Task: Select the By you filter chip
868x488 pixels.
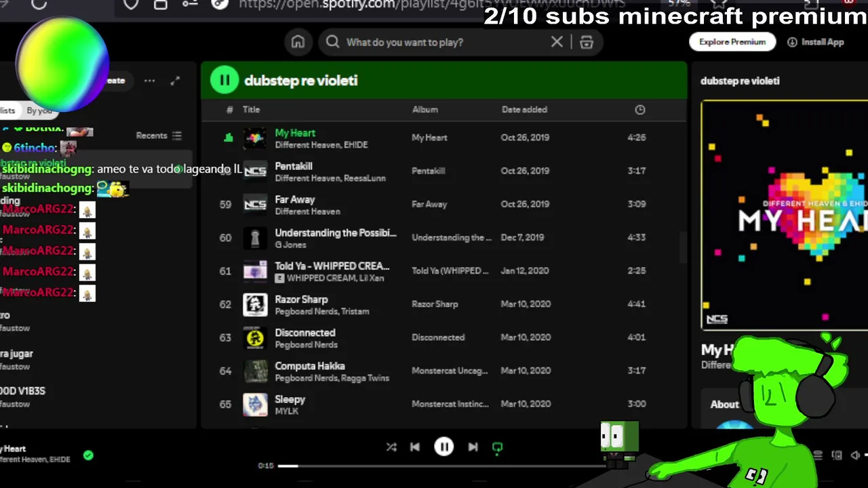Action: (x=39, y=110)
